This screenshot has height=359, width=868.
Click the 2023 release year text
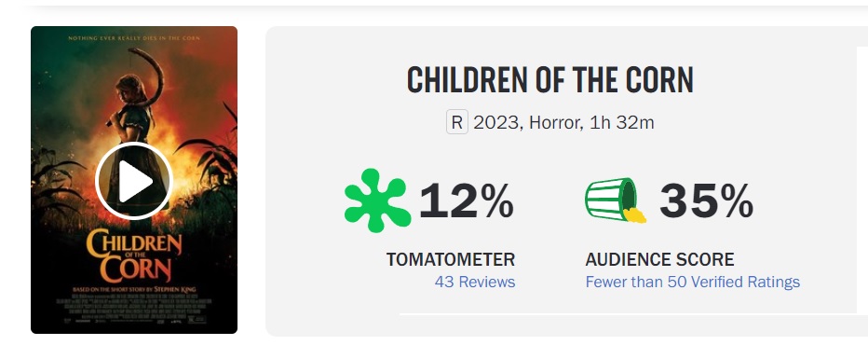[x=497, y=122]
